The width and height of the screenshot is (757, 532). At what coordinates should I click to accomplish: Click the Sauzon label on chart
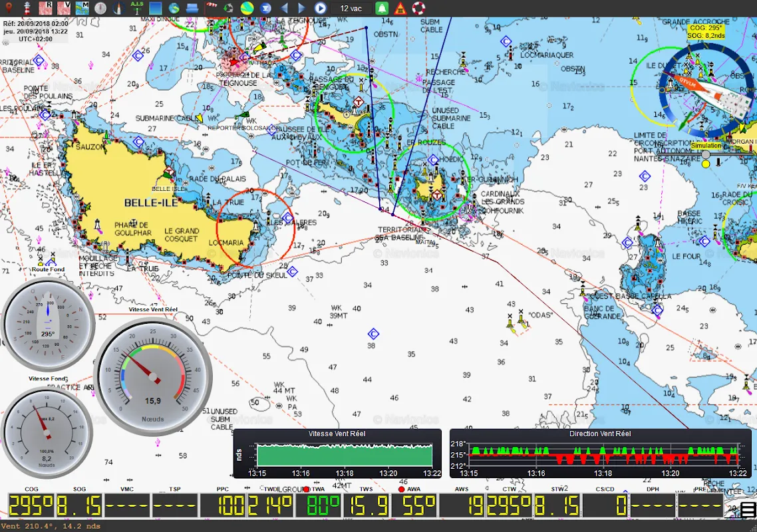coord(90,146)
